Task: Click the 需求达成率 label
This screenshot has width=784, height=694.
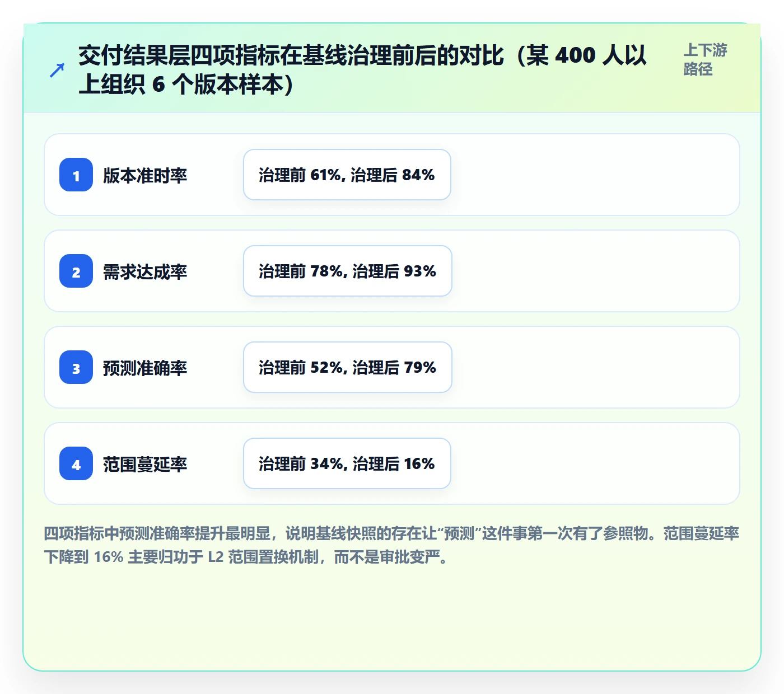Action: click(x=145, y=271)
